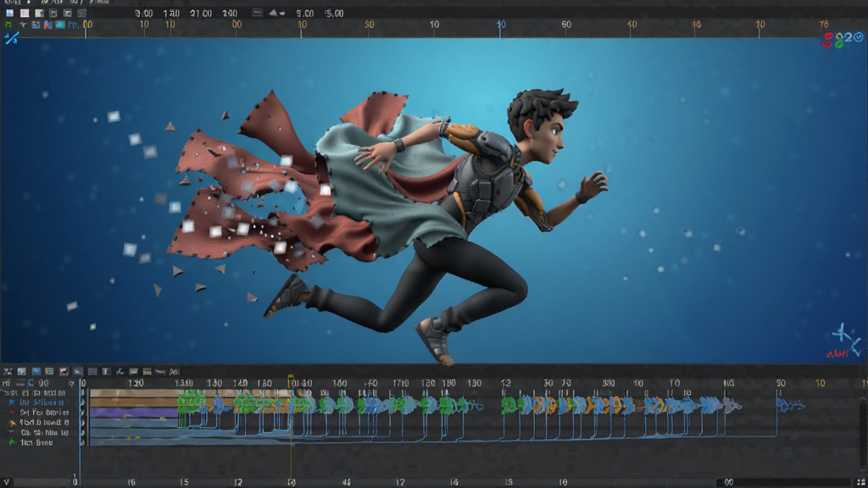Click the "21 00" value field in top toolbar
Image resolution: width=868 pixels, height=488 pixels.
pyautogui.click(x=201, y=14)
